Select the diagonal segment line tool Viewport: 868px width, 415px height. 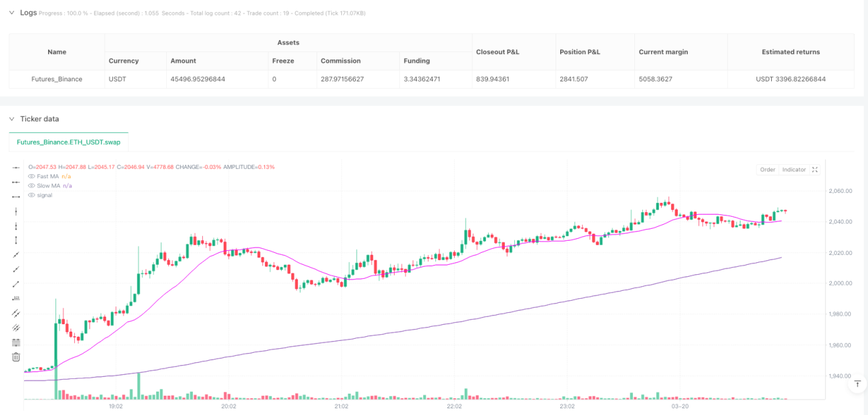(x=16, y=284)
